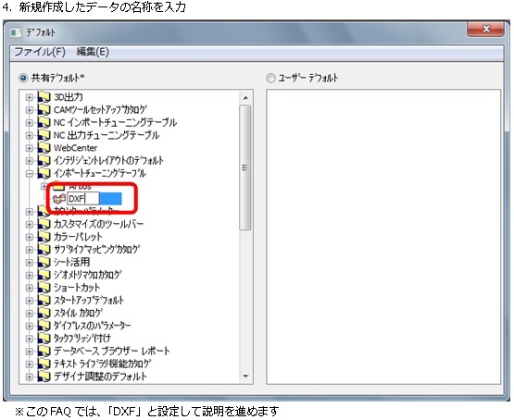Click the デフォルト window title icon
The height and width of the screenshot is (420, 514).
pyautogui.click(x=16, y=32)
